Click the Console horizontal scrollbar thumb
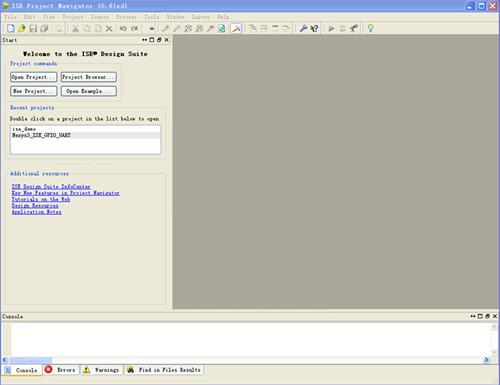 pos(31,360)
